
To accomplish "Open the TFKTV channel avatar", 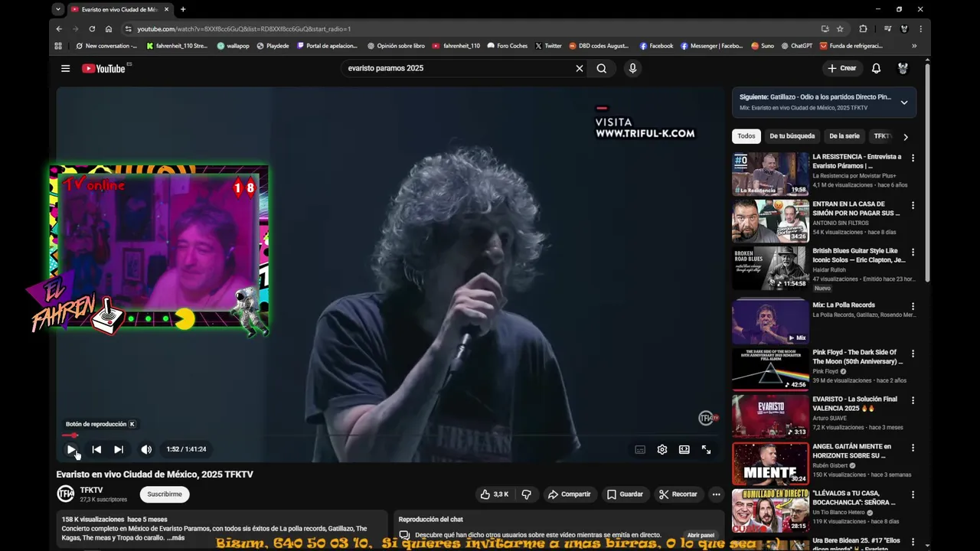I will coord(66,494).
